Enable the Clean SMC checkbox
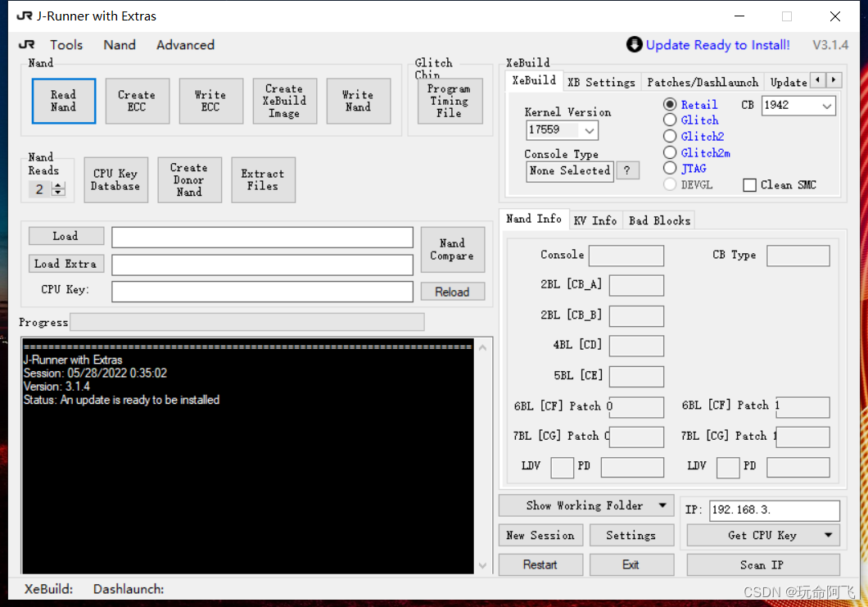 749,185
